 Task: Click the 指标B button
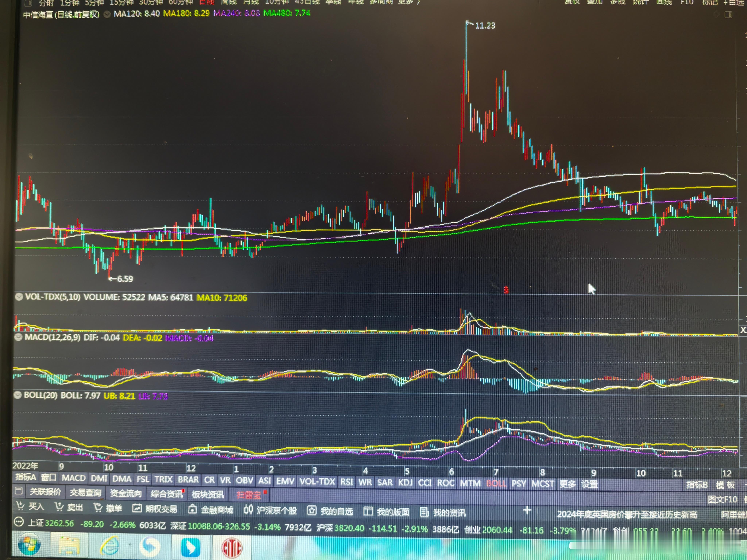(x=697, y=485)
